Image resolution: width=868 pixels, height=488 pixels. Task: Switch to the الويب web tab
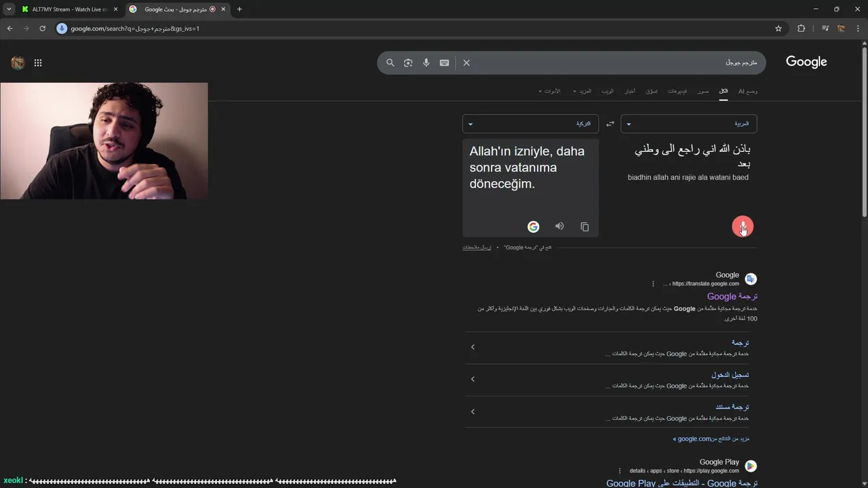[608, 91]
